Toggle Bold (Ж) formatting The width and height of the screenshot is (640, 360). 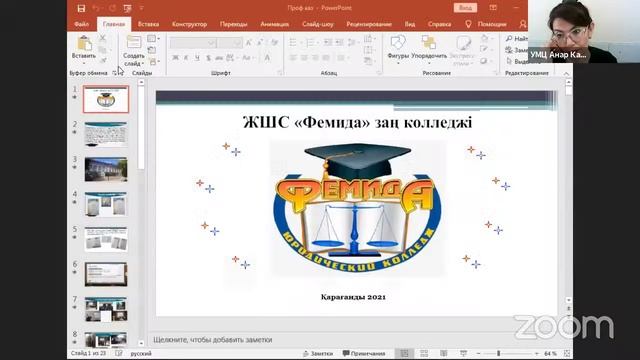point(176,58)
